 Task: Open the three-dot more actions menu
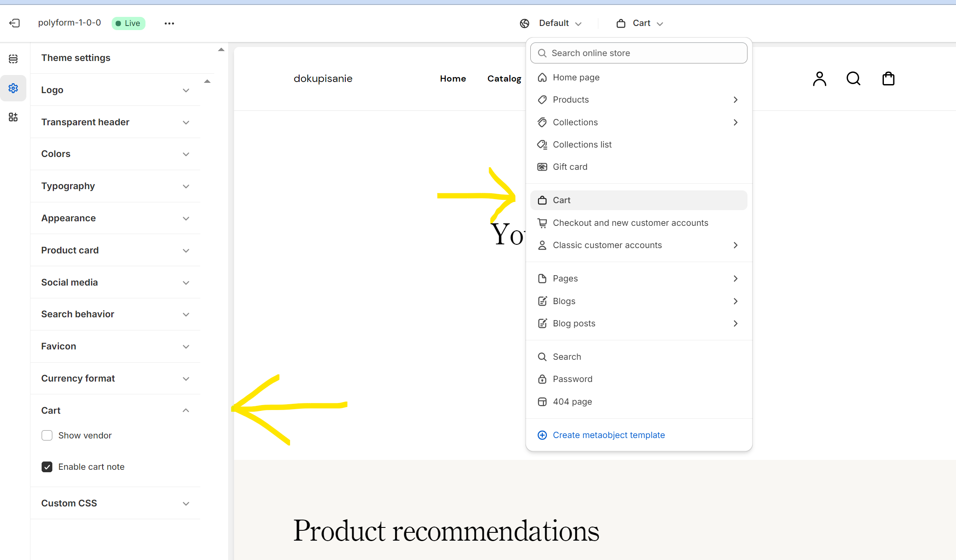(x=169, y=23)
